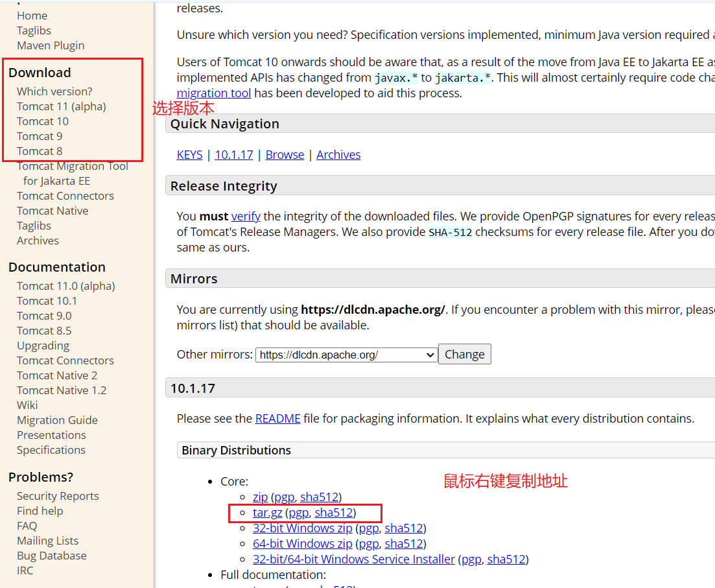The image size is (715, 588).
Task: Open the IRC link
Action: click(25, 570)
